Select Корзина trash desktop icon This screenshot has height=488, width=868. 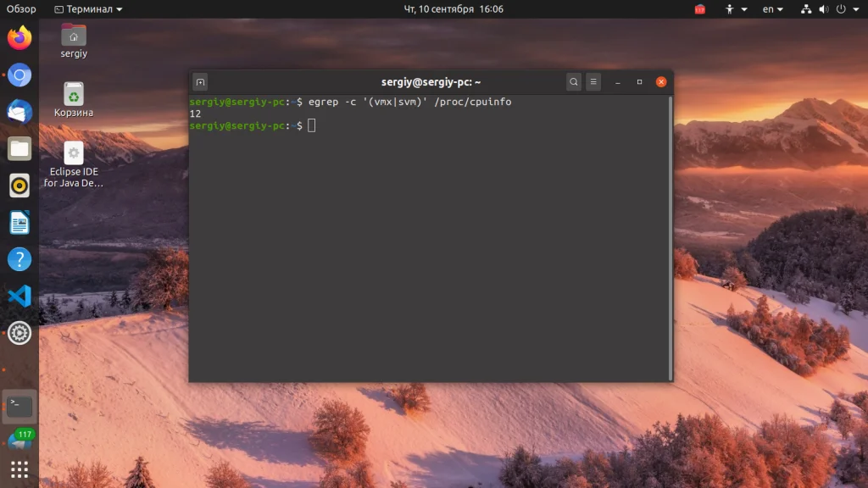tap(74, 100)
